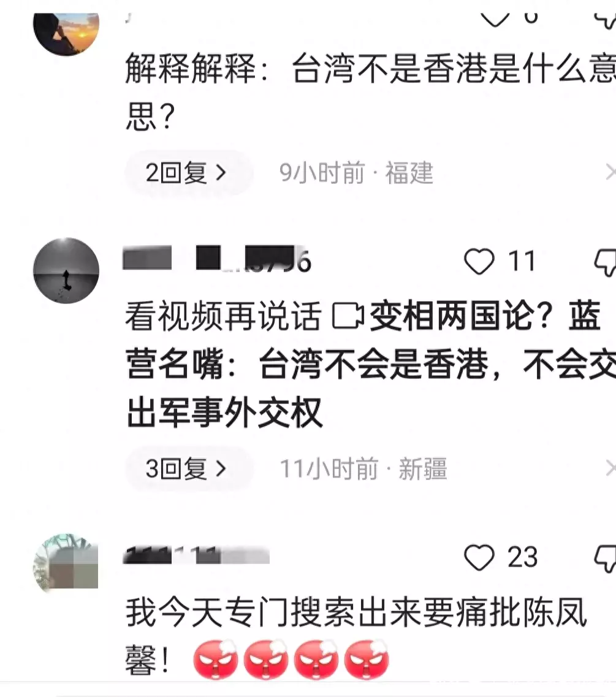
Task: Open the video link icon in comment
Action: 348,316
